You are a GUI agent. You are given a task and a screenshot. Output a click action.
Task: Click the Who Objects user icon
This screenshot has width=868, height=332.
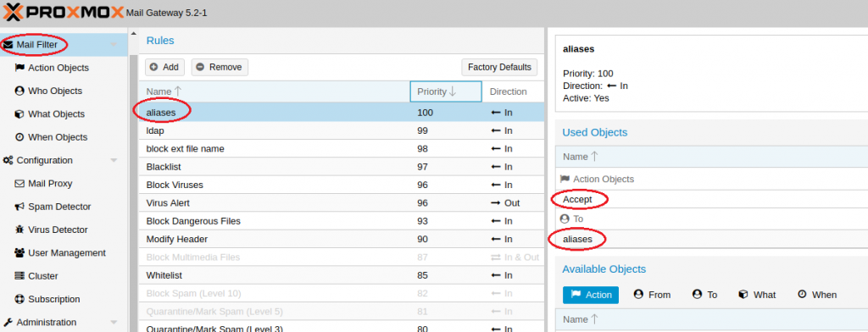pyautogui.click(x=19, y=91)
